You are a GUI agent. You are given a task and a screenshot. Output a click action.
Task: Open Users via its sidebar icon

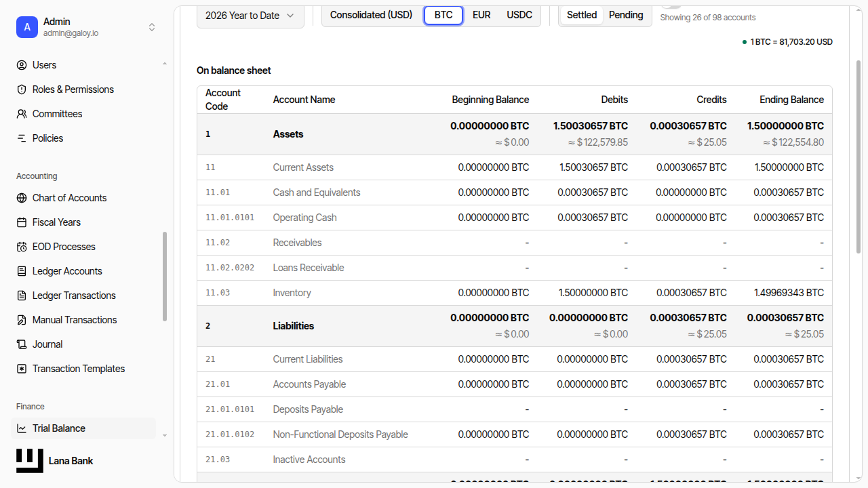point(22,65)
